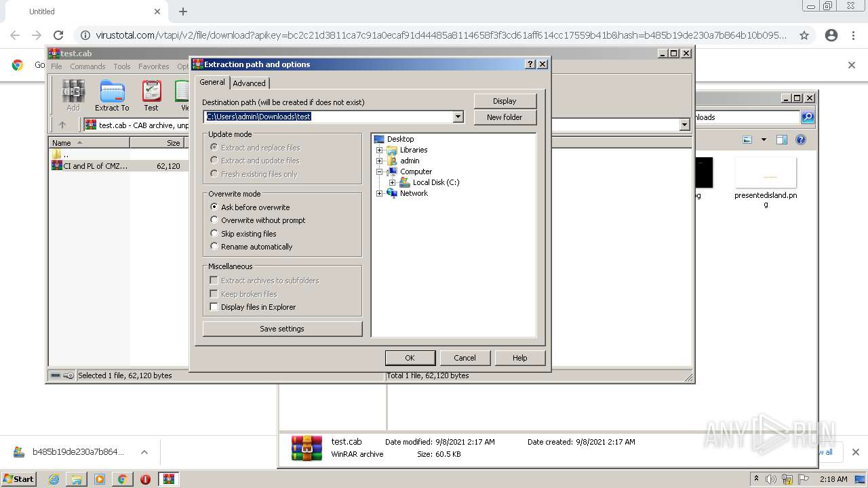Open the WinRAR address bar dropdown
Image resolution: width=868 pixels, height=488 pixels.
(x=684, y=125)
